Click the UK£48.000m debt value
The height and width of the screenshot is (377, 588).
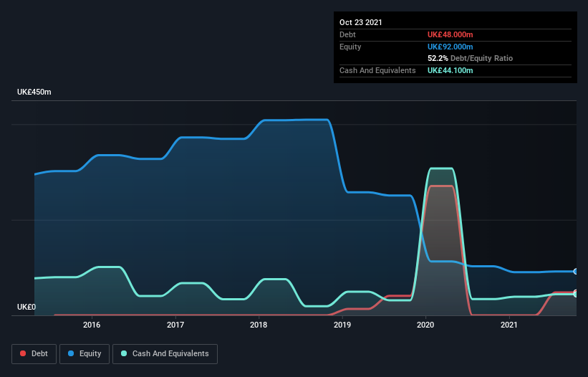tap(450, 34)
